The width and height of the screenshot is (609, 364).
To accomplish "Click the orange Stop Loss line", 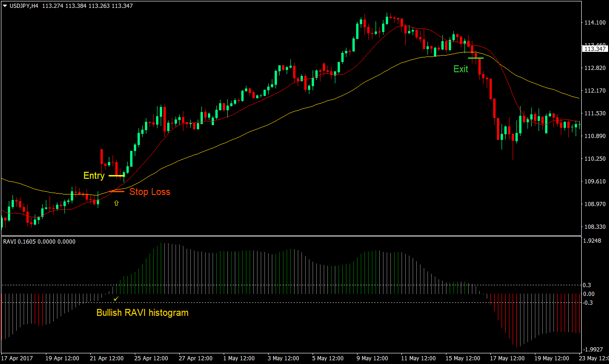I will point(116,191).
